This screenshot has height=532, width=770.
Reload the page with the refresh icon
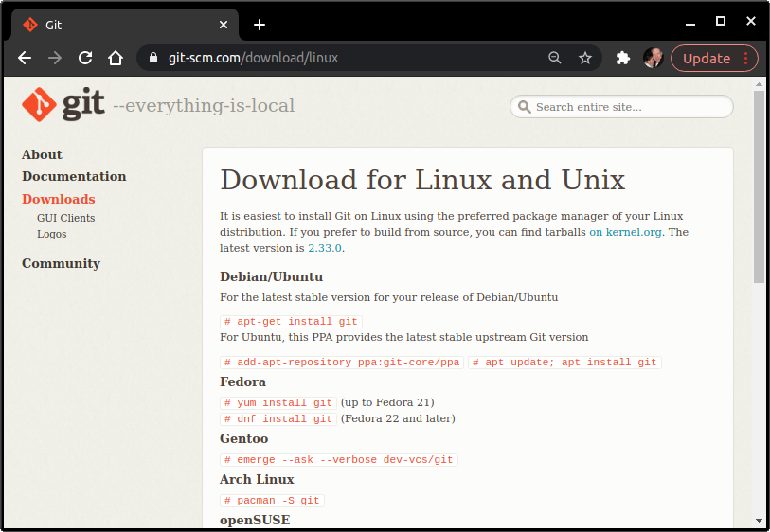85,58
